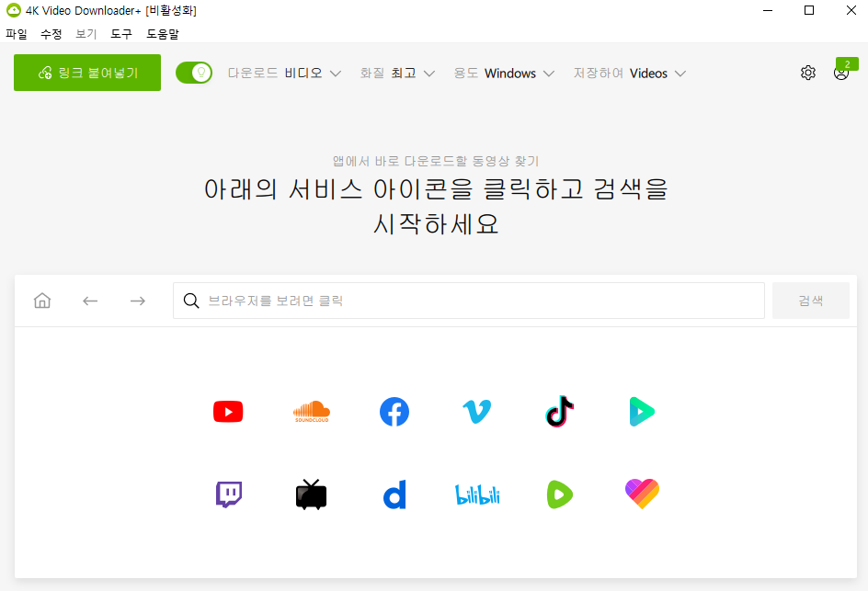Go to browser home page
Screen dimensions: 868x591
point(42,301)
